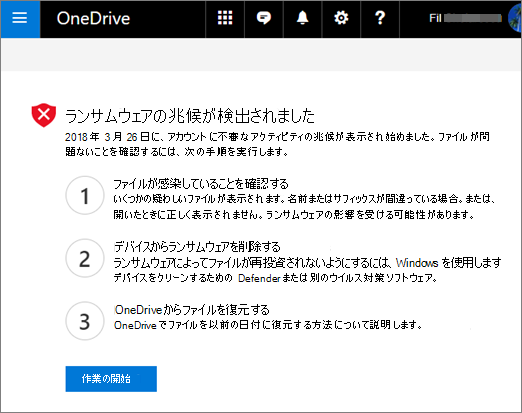Click heading ランサムウェアの兆候が検出されました
This screenshot has height=413, width=522.
click(x=190, y=116)
